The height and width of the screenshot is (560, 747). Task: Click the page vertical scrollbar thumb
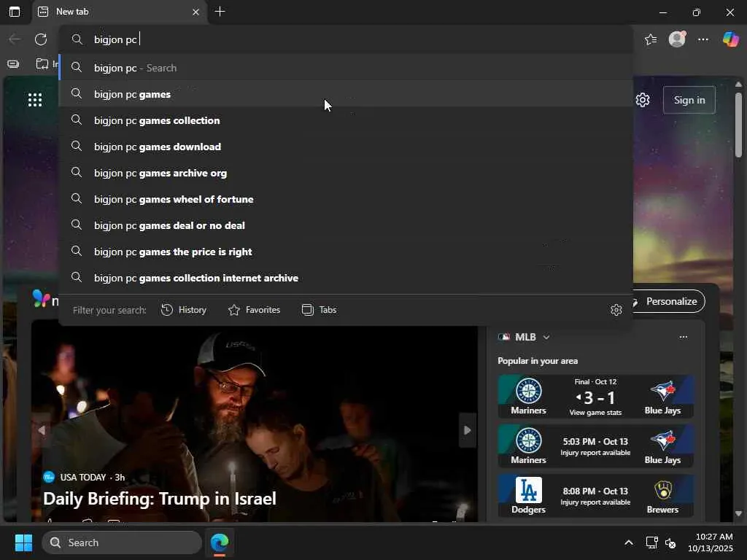tap(738, 125)
